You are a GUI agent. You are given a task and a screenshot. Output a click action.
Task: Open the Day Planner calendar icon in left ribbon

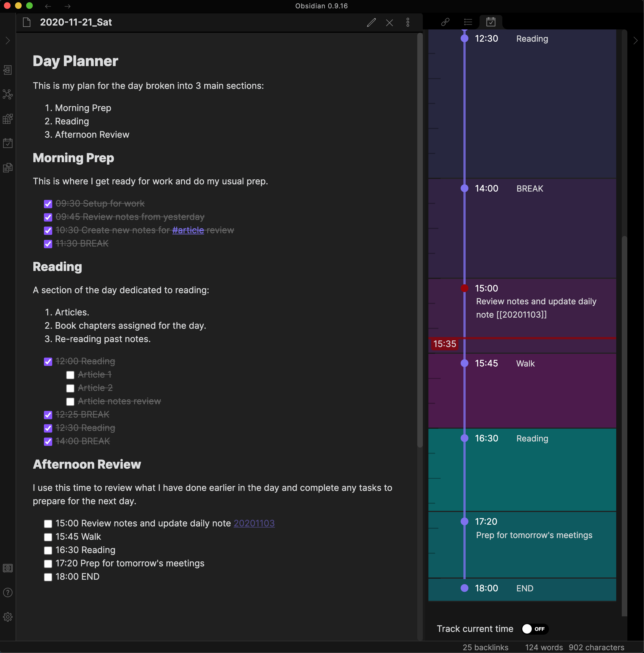[8, 143]
